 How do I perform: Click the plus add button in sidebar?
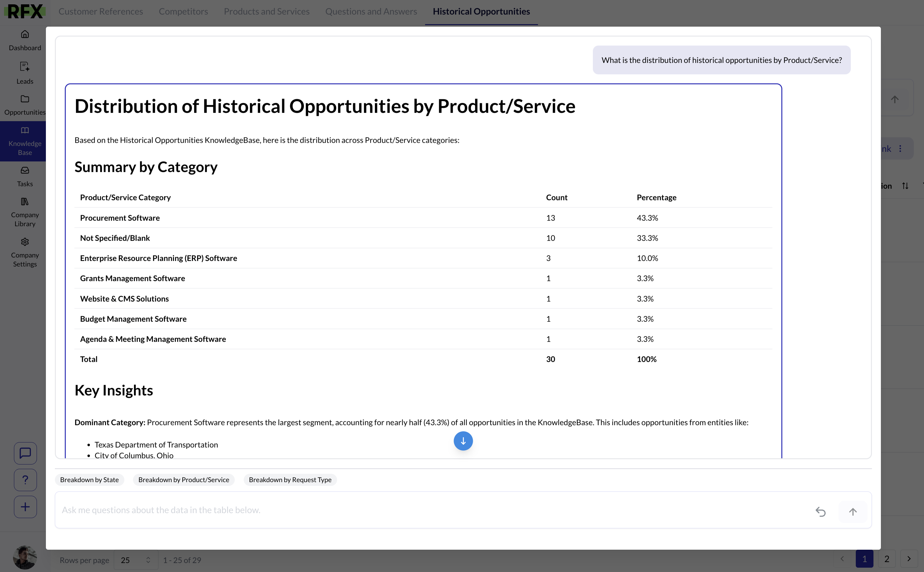25,507
